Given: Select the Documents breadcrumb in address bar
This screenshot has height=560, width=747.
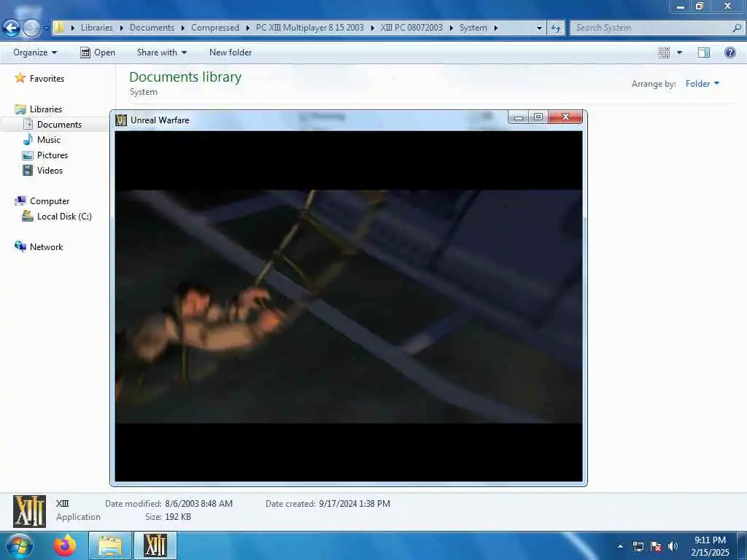Looking at the screenshot, I should point(152,28).
